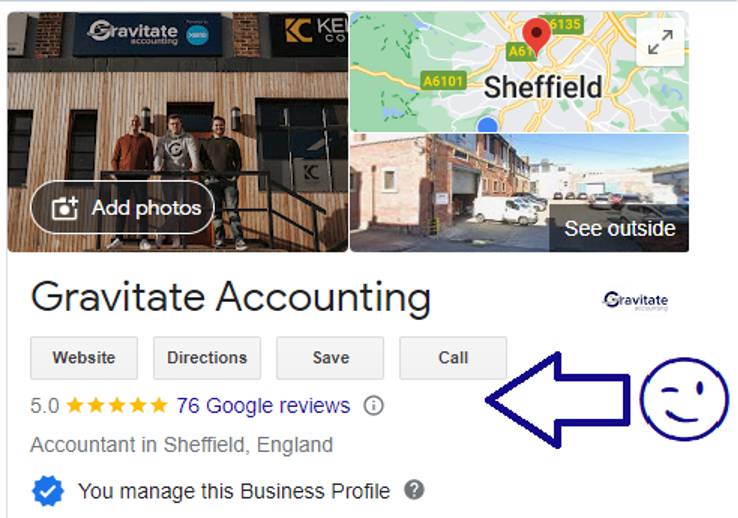Open the team photo of office front
Screen dimensions: 738x518
pos(177,132)
